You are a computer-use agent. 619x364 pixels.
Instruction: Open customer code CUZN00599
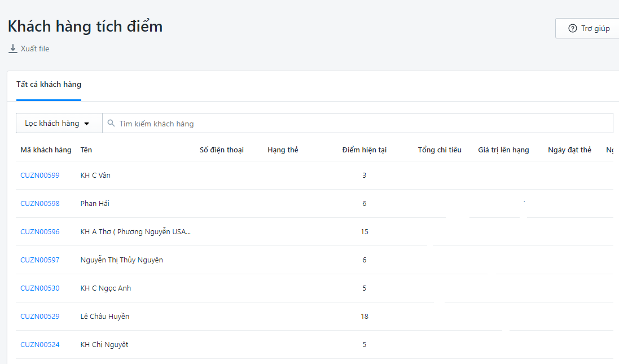(x=39, y=176)
